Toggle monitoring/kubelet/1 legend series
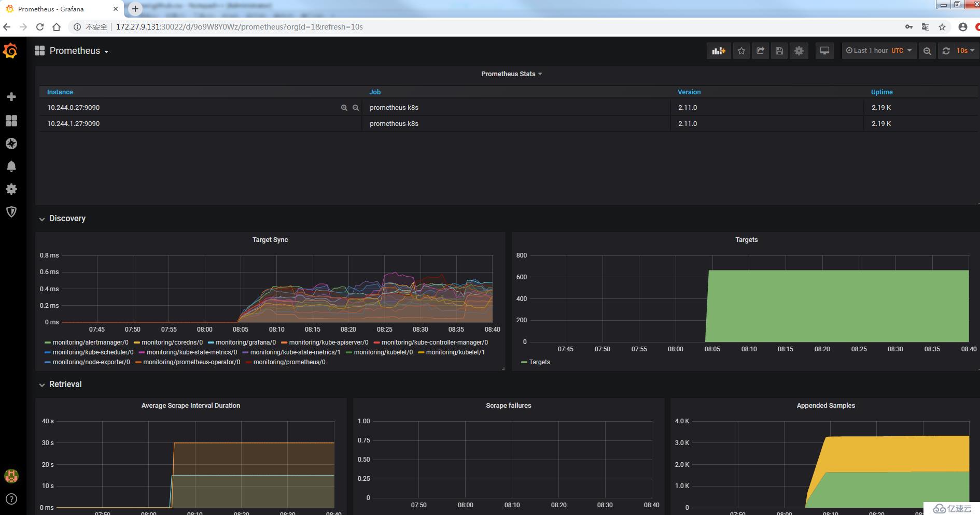Viewport: 980px width, 515px height. [x=455, y=352]
